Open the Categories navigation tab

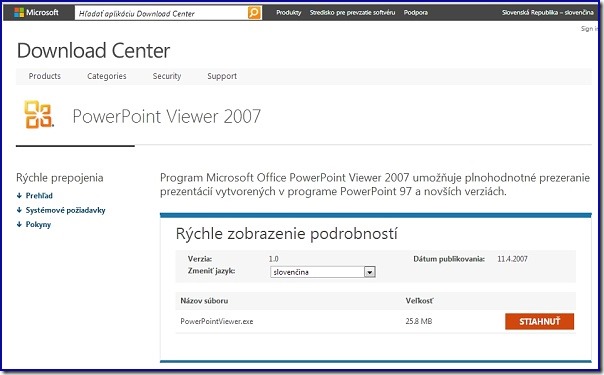107,76
